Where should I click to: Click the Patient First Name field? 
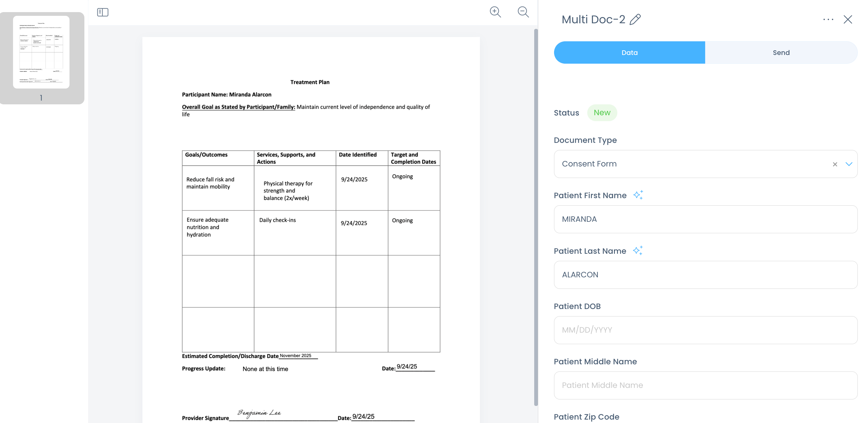coord(705,219)
